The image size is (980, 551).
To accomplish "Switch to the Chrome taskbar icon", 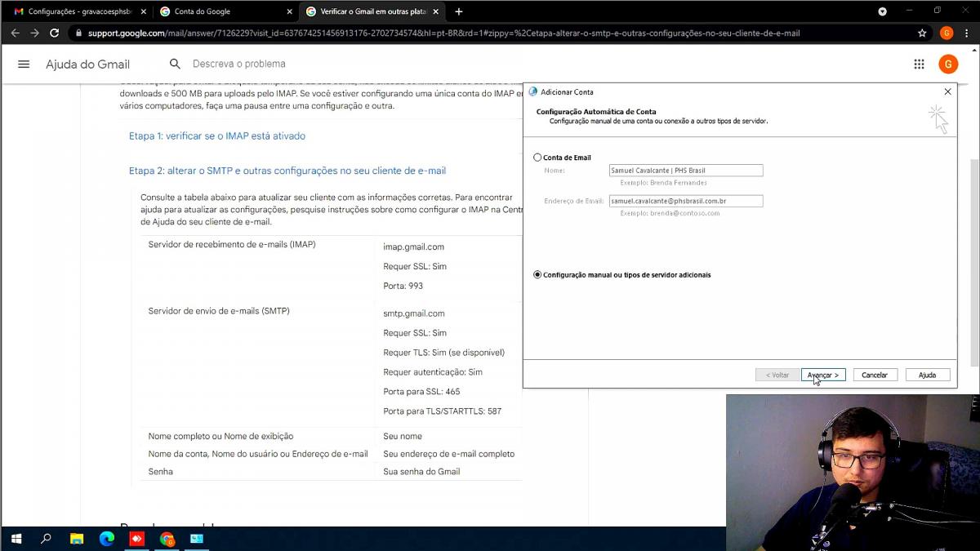I will pyautogui.click(x=167, y=539).
